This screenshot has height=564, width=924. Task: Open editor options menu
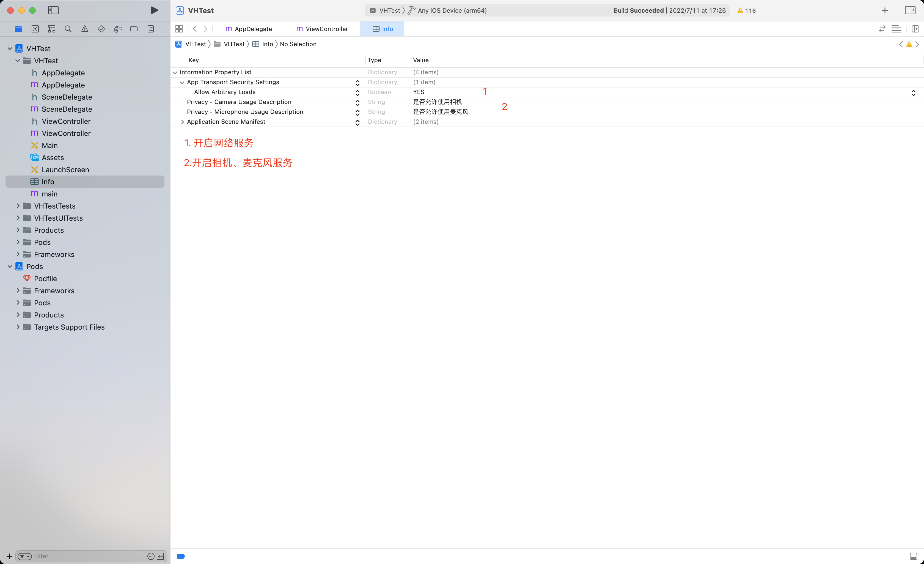[x=896, y=29]
